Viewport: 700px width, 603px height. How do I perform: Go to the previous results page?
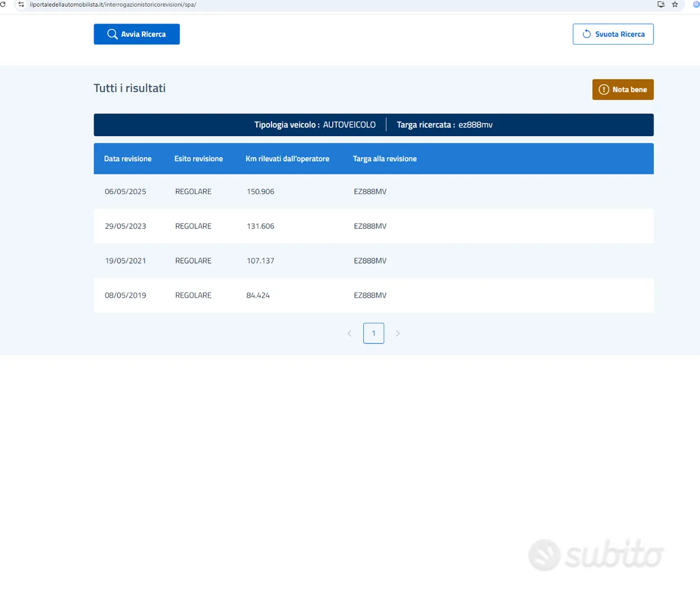[x=349, y=333]
